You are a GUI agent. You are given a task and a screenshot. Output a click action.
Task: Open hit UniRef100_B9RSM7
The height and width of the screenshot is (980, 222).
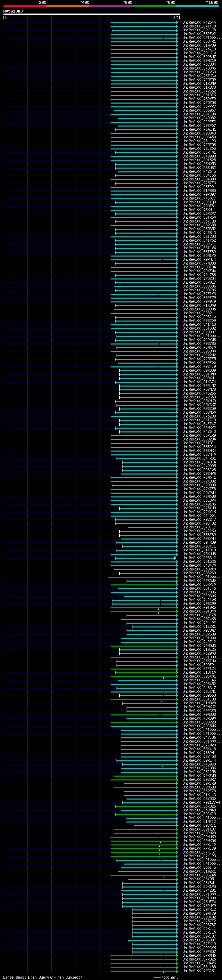pos(199,57)
